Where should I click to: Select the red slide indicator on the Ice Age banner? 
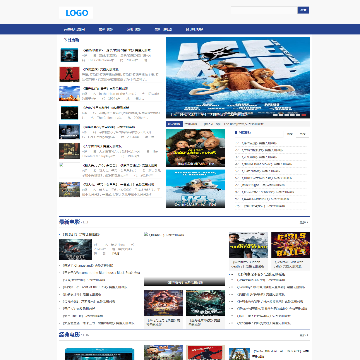click(304, 115)
